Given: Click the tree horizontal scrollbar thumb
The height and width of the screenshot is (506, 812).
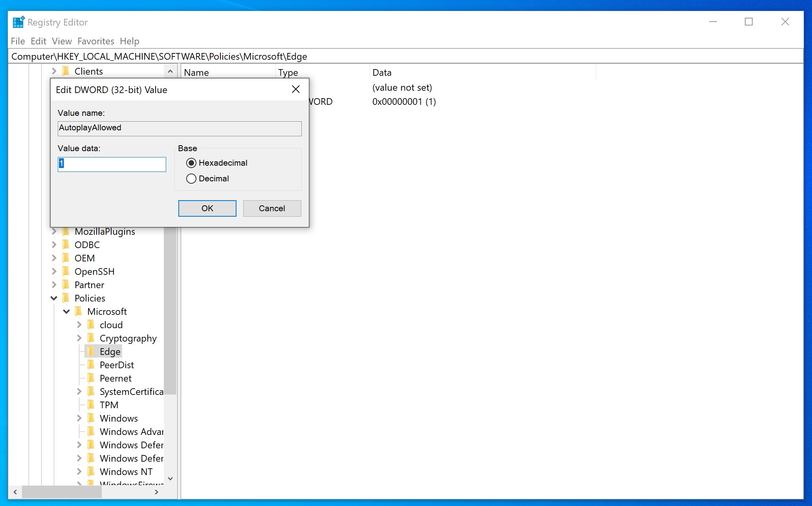Looking at the screenshot, I should point(62,492).
